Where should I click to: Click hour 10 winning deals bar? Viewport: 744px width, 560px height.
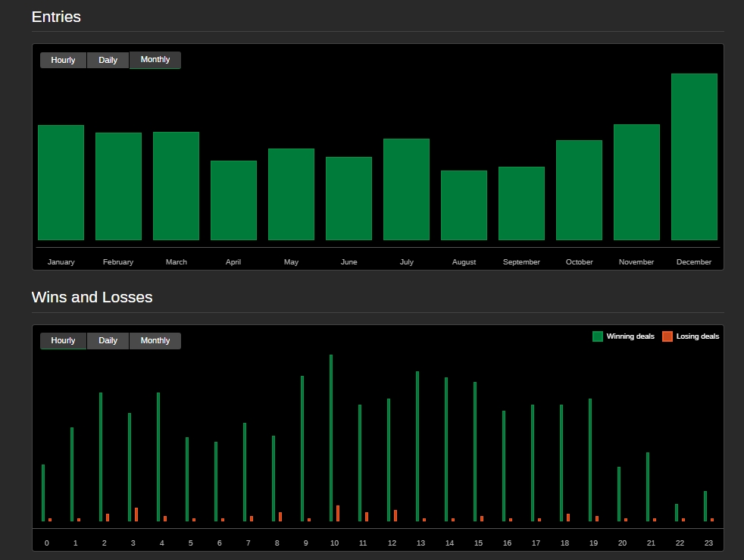click(x=331, y=438)
